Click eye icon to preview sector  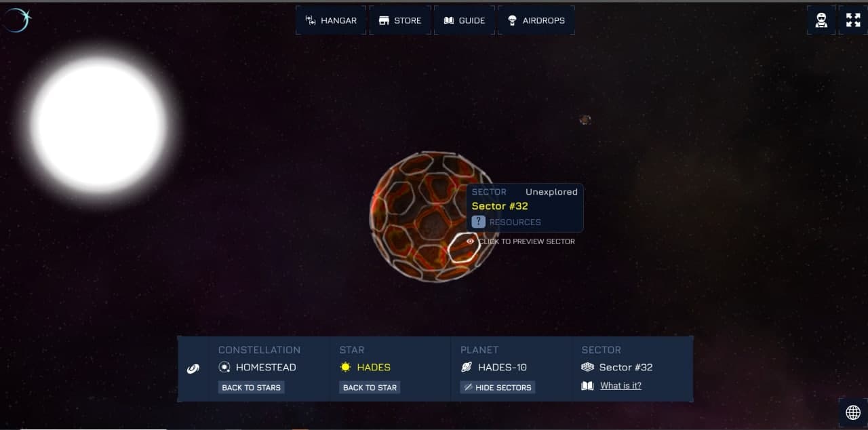point(470,241)
